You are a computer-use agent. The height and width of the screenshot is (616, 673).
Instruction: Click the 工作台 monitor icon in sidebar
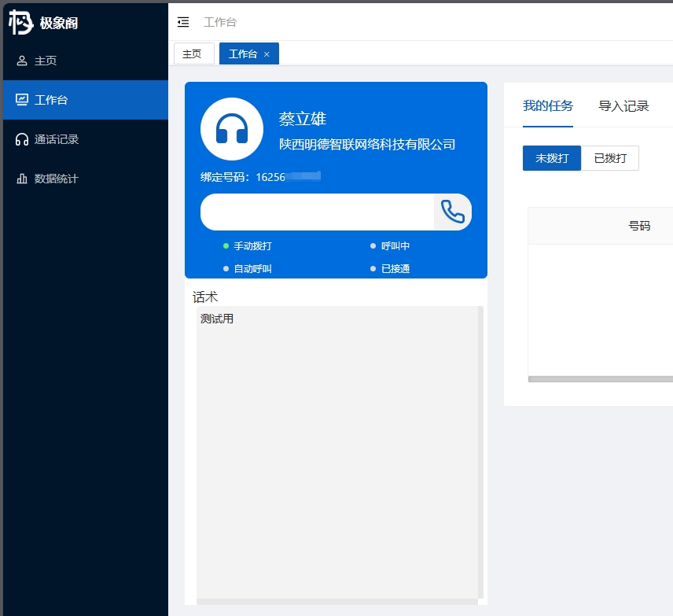(22, 100)
